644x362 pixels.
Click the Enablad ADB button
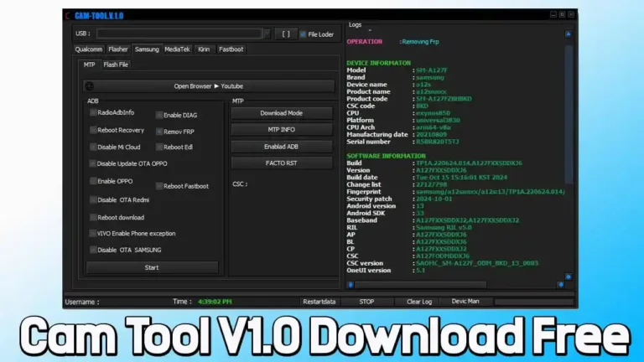click(282, 147)
